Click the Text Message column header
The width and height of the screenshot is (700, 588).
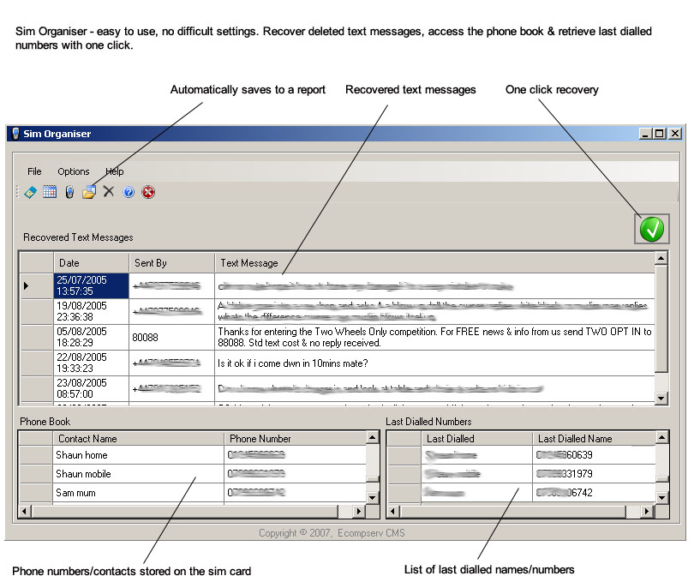coord(434,263)
